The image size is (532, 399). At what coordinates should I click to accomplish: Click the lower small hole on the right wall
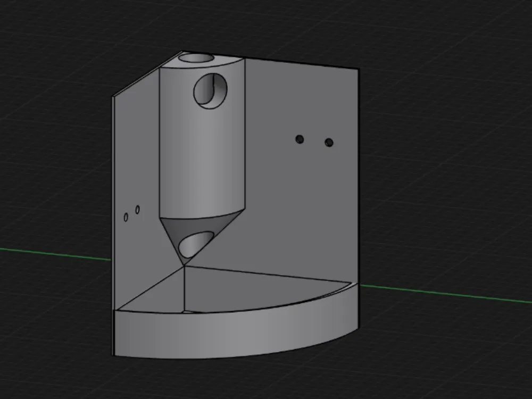[x=329, y=142]
